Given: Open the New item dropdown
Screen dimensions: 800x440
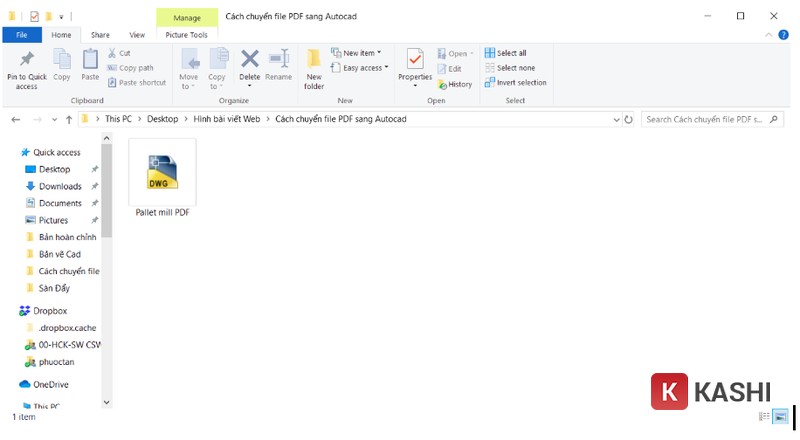Looking at the screenshot, I should [x=356, y=53].
